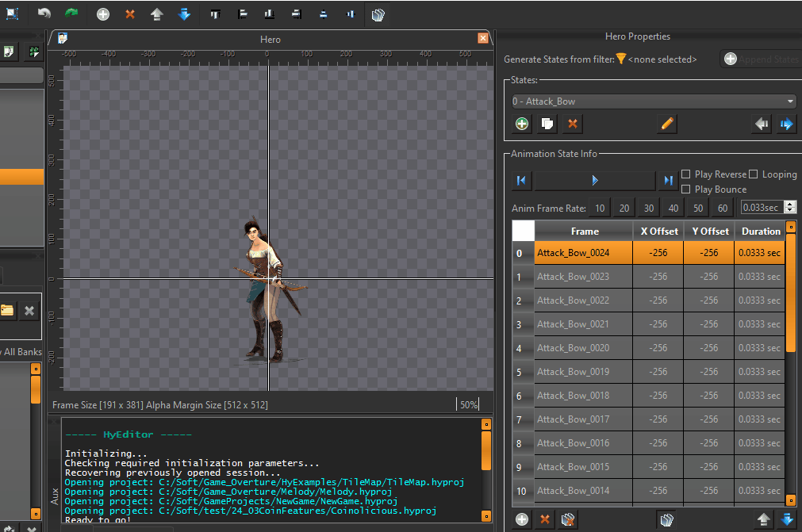Rename the state using the pencil icon
The image size is (802, 532).
pos(666,124)
